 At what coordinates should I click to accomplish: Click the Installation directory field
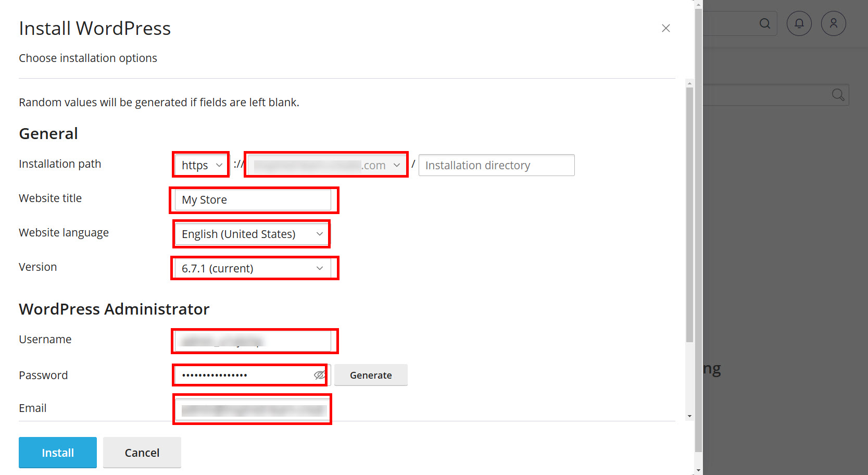[496, 165]
